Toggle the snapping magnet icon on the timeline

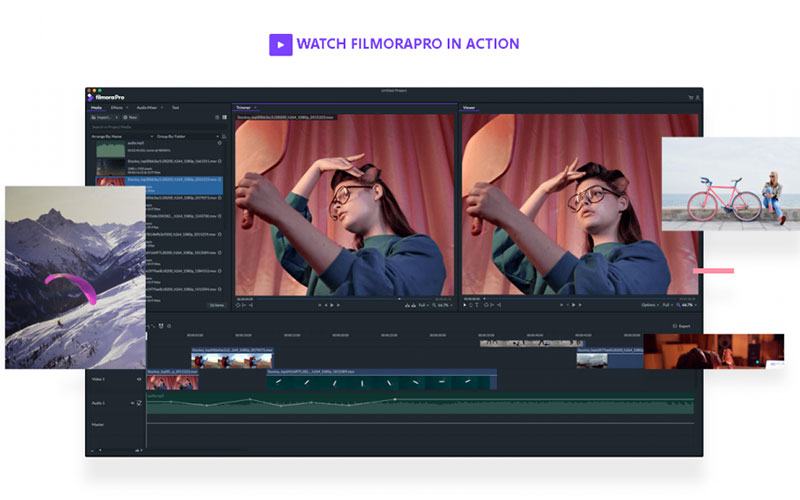[x=161, y=326]
